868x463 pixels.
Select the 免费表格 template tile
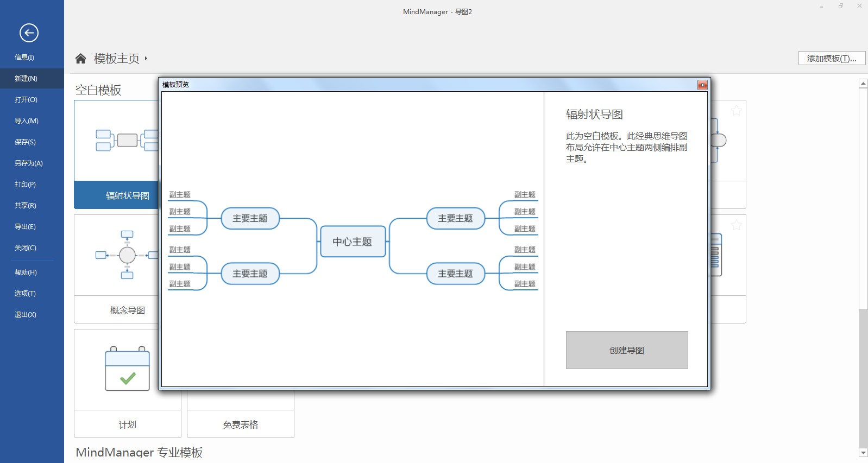pos(240,424)
